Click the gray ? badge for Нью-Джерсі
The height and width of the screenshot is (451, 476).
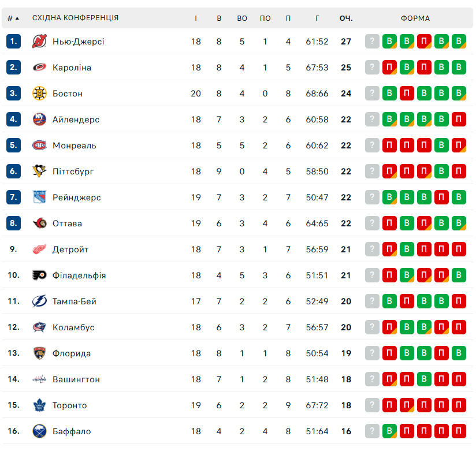pos(373,42)
